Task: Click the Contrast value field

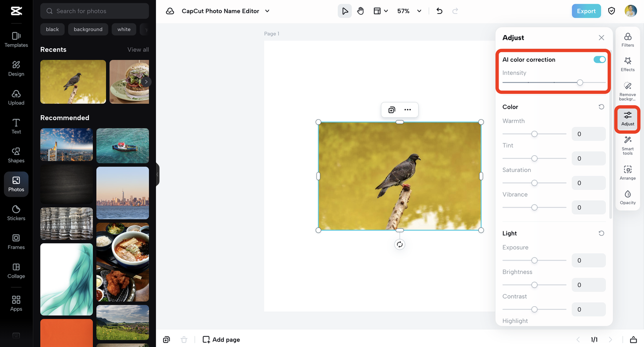Action: click(589, 309)
